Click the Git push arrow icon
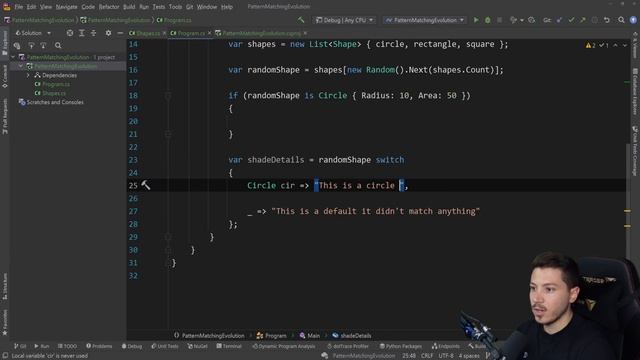Image resolution: width=640 pixels, height=360 pixels. tap(582, 20)
